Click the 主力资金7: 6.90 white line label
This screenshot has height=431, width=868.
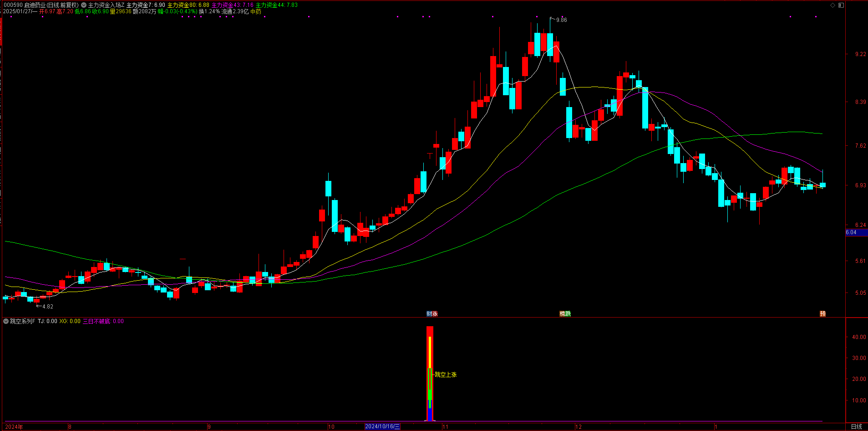(x=146, y=5)
